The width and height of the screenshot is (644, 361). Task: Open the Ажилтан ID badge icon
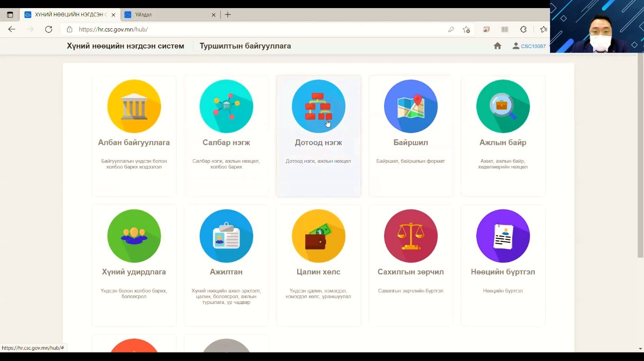[226, 236]
